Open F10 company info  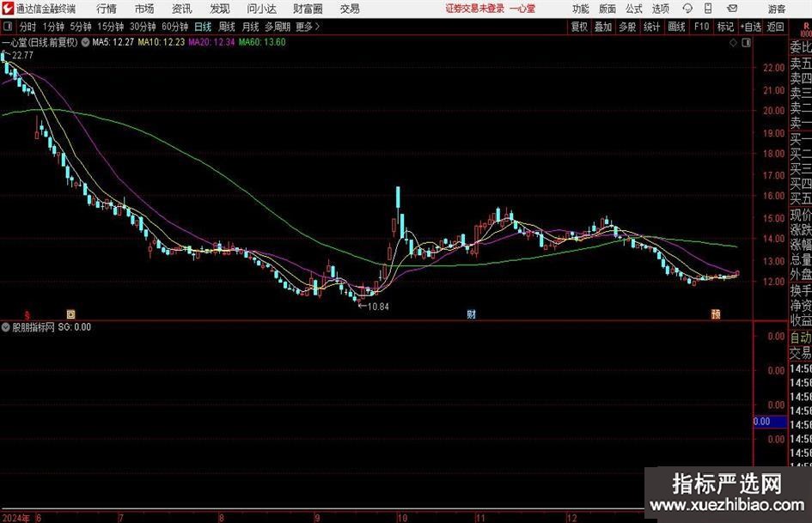[702, 27]
